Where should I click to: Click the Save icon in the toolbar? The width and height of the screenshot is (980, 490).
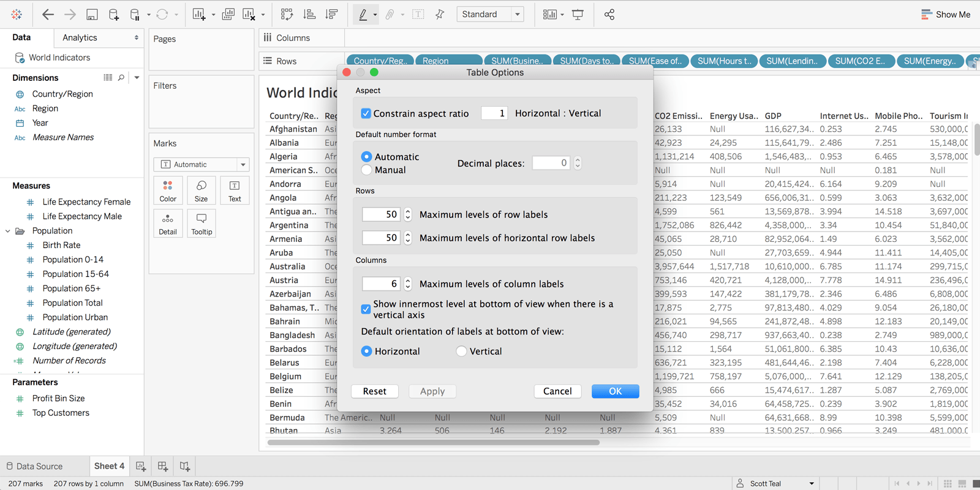[x=92, y=15]
